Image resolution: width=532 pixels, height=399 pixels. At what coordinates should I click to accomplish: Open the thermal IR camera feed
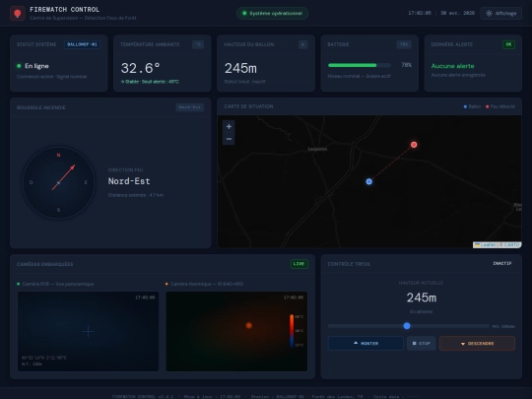pyautogui.click(x=236, y=331)
